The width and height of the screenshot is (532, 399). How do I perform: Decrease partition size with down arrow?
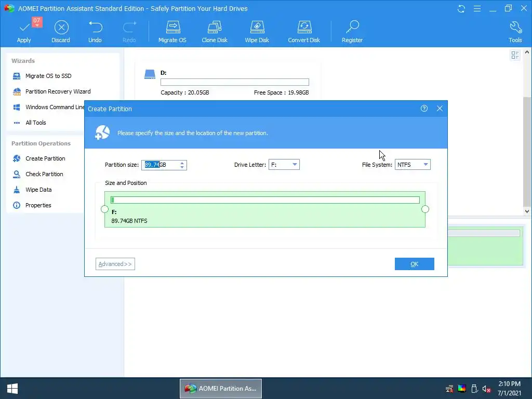click(x=182, y=167)
